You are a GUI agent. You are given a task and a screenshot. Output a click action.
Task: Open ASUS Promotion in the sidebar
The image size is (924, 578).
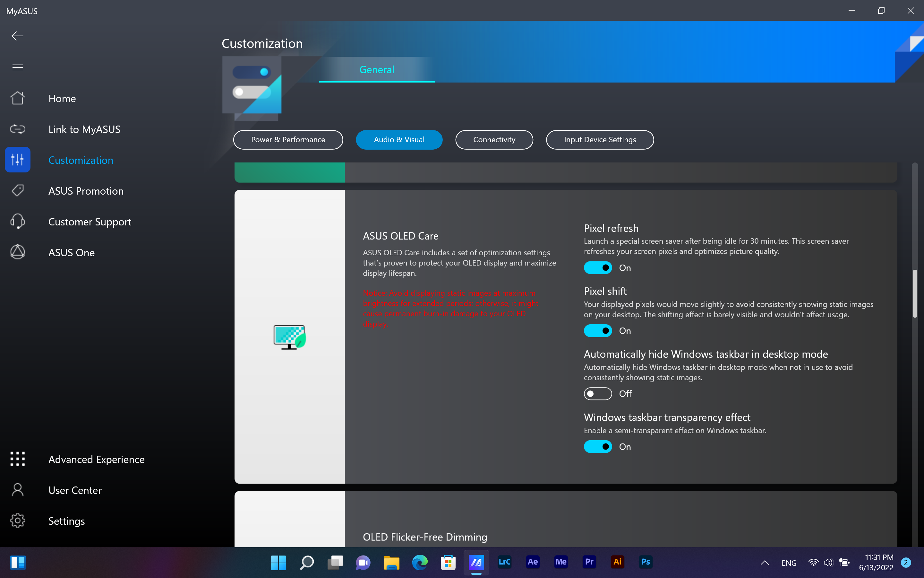point(86,191)
